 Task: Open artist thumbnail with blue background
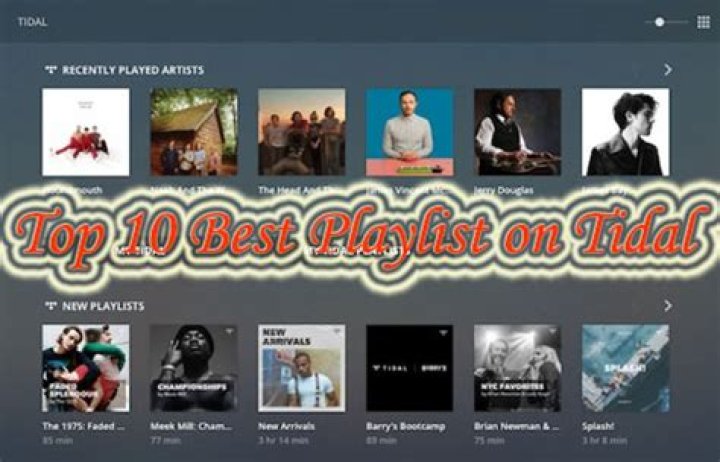point(410,132)
